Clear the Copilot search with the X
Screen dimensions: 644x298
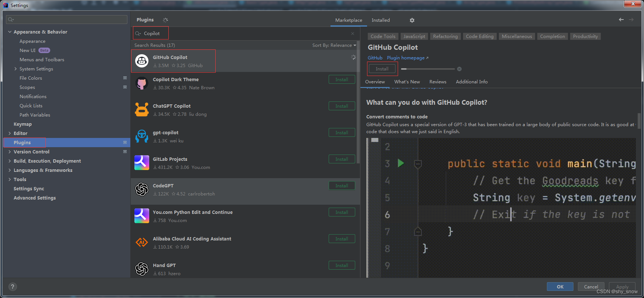[x=353, y=34]
